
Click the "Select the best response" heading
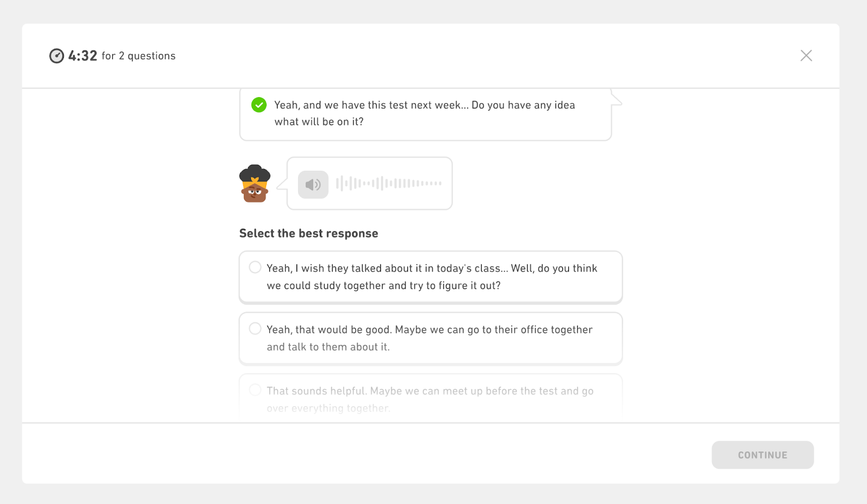[x=309, y=234]
